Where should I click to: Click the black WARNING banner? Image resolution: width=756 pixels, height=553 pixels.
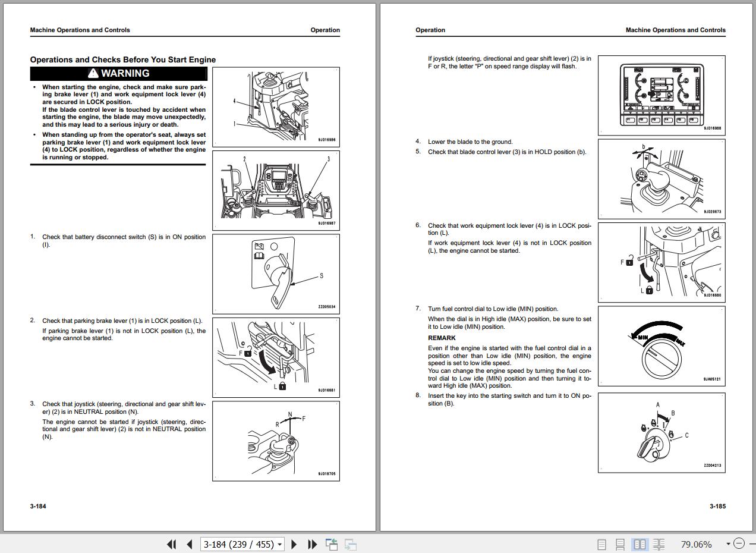coord(118,73)
